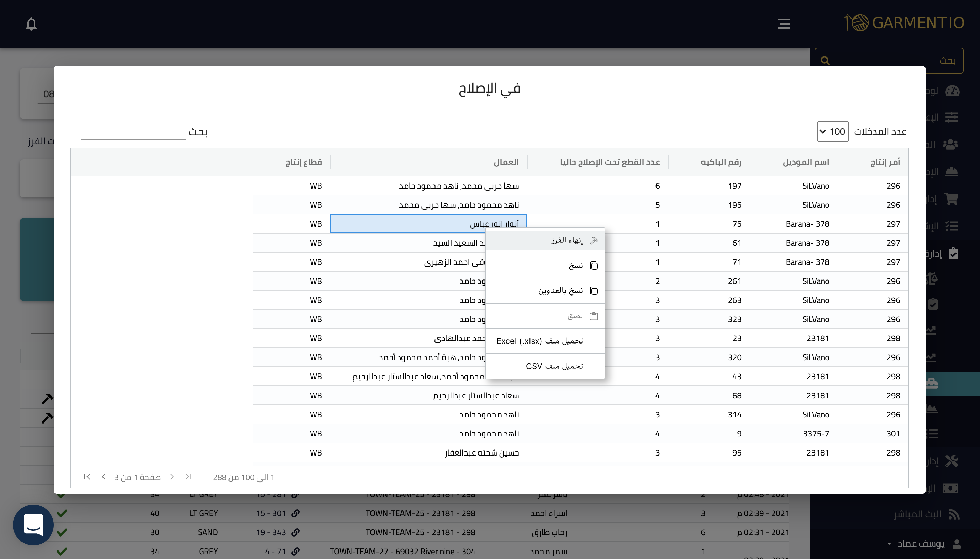Open the checklist tasks icon in sidebar
Viewport: 980px width, 559px height.
952,226
